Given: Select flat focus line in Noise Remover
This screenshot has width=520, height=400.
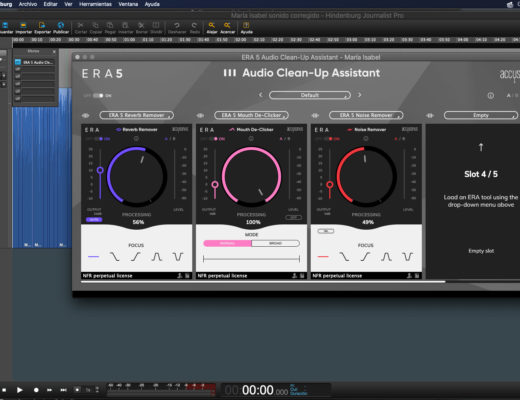Looking at the screenshot, I should (323, 257).
